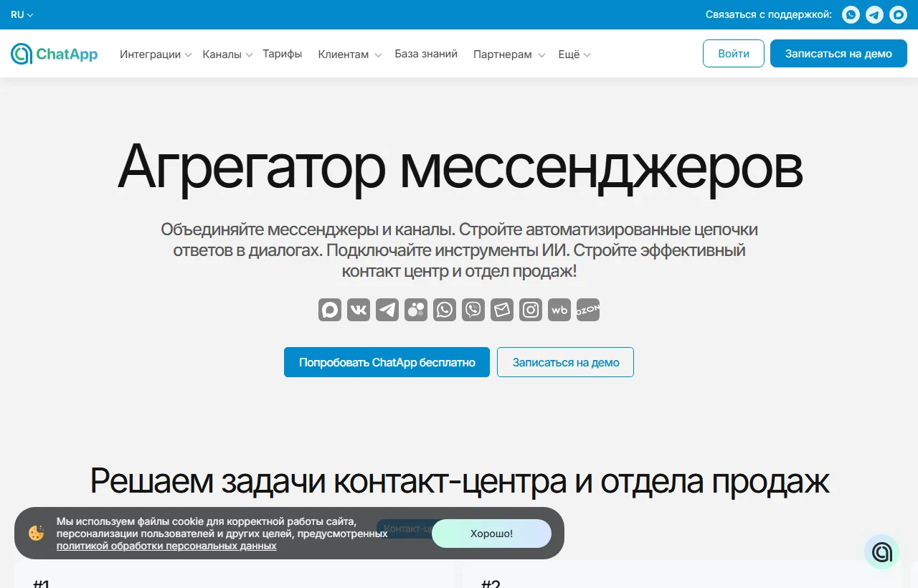Expand the Ещё menu
918x588 pixels.
tap(574, 54)
